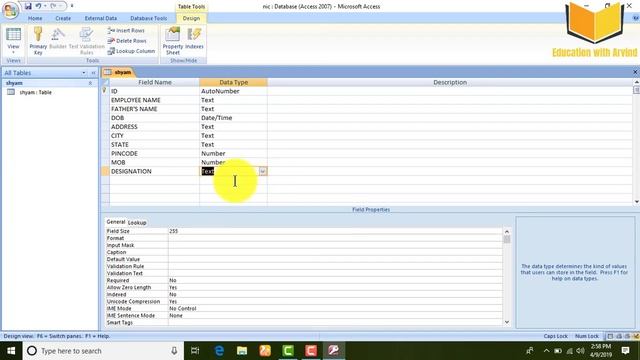Change the Indexed property value
This screenshot has height=360, width=640.
(x=335, y=294)
